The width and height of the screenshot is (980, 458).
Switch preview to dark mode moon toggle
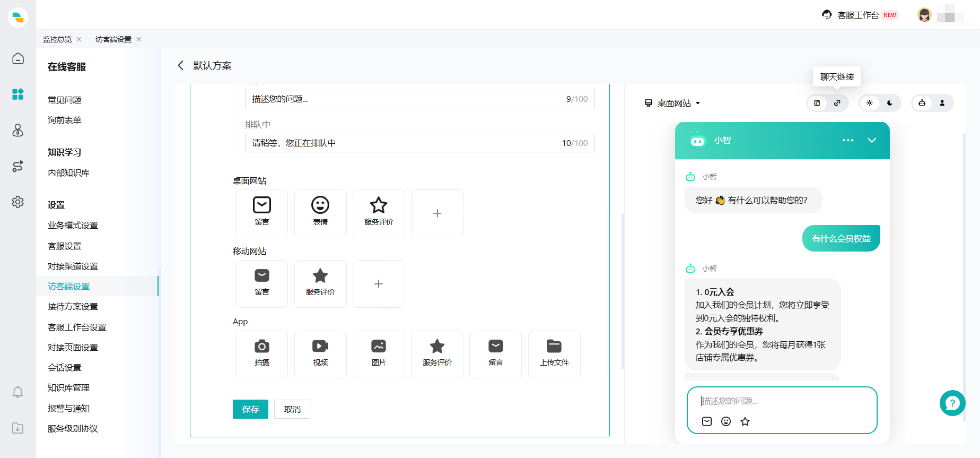click(890, 103)
